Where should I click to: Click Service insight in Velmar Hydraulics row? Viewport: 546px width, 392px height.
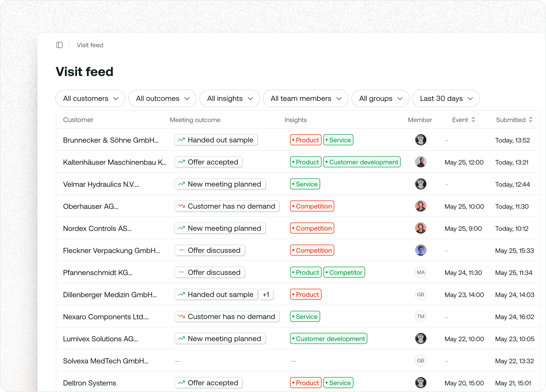305,184
